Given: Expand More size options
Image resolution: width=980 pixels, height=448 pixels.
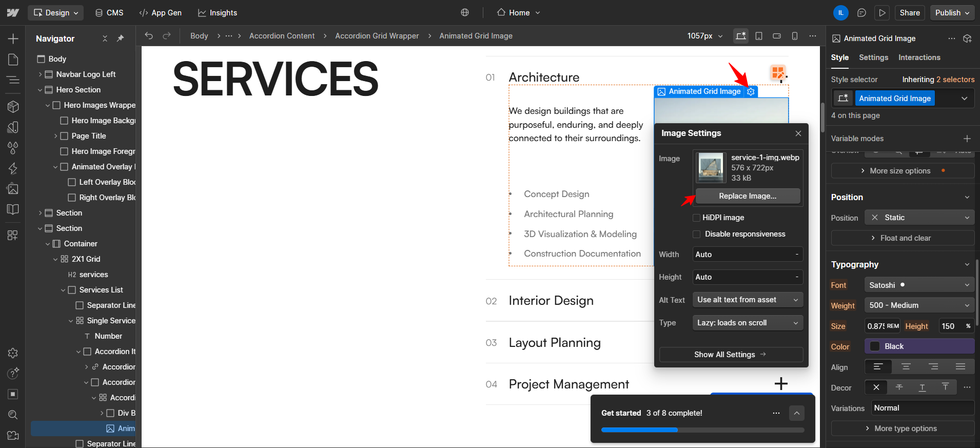Looking at the screenshot, I should tap(903, 171).
